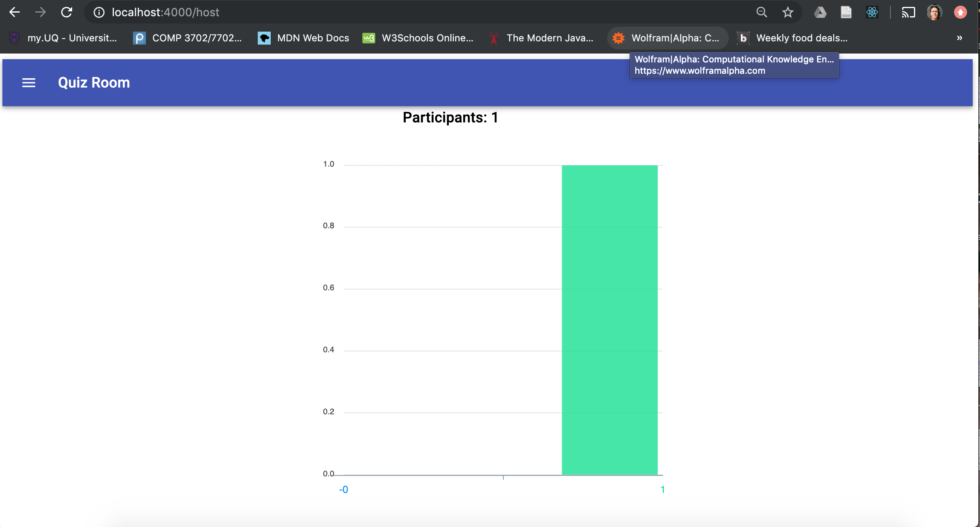Viewport: 980px width, 527px height.
Task: Open The Modern Java bookmark
Action: [541, 38]
